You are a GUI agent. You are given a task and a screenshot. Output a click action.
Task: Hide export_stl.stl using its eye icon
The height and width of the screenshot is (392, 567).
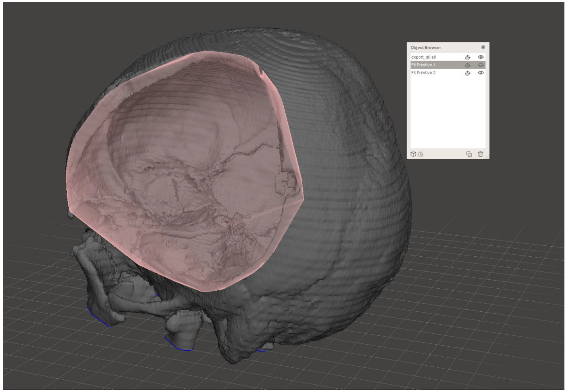point(481,57)
